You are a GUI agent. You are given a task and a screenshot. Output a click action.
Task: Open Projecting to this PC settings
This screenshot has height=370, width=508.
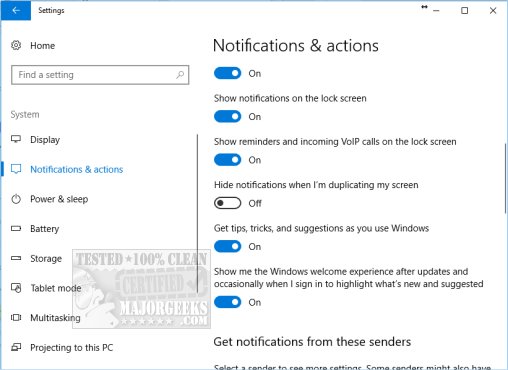pos(72,347)
